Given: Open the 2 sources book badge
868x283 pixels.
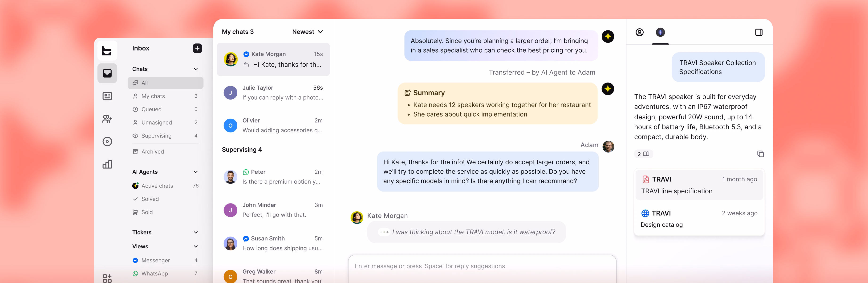Looking at the screenshot, I should point(644,154).
